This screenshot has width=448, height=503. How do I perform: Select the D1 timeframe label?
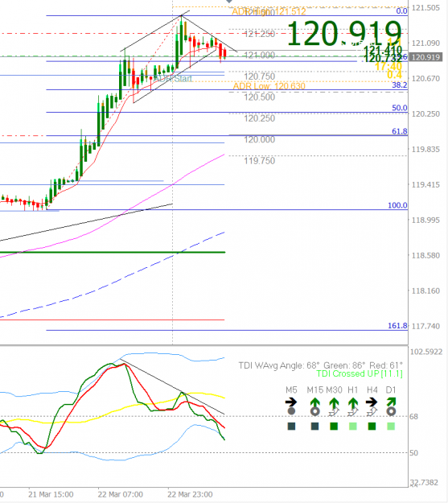pyautogui.click(x=391, y=390)
